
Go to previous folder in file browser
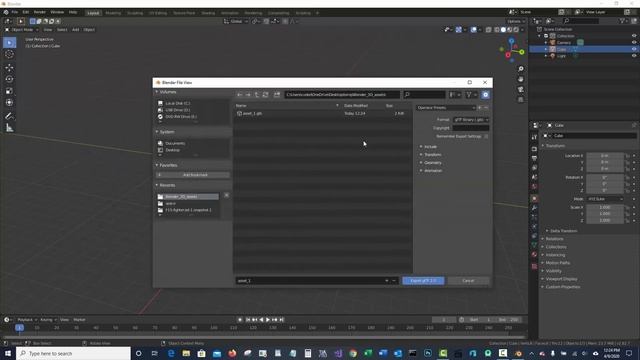point(240,95)
